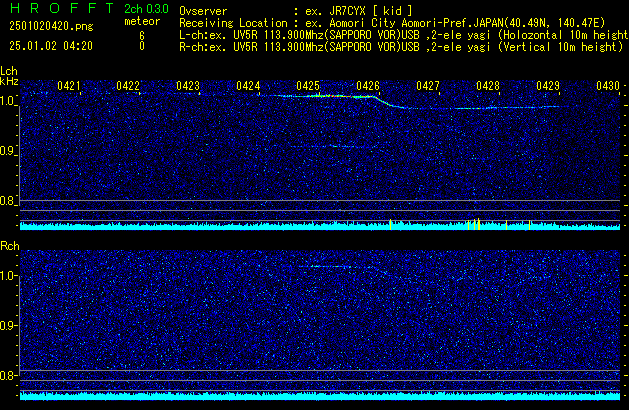Select the date stamp 25.01.02 04:20

point(51,46)
